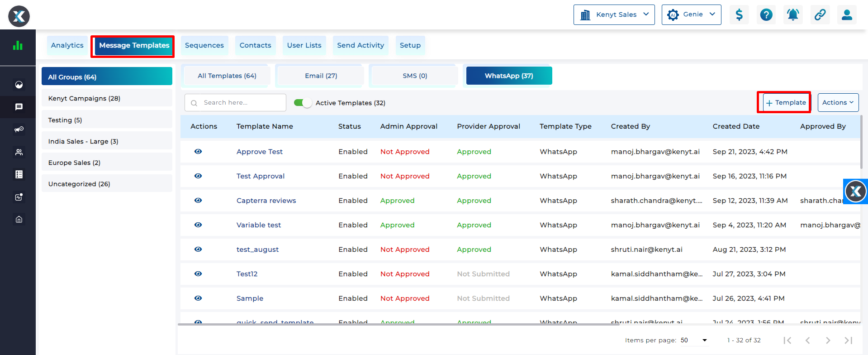Click the dollar sign billing icon
Screen dimensions: 868x355
[x=739, y=15]
